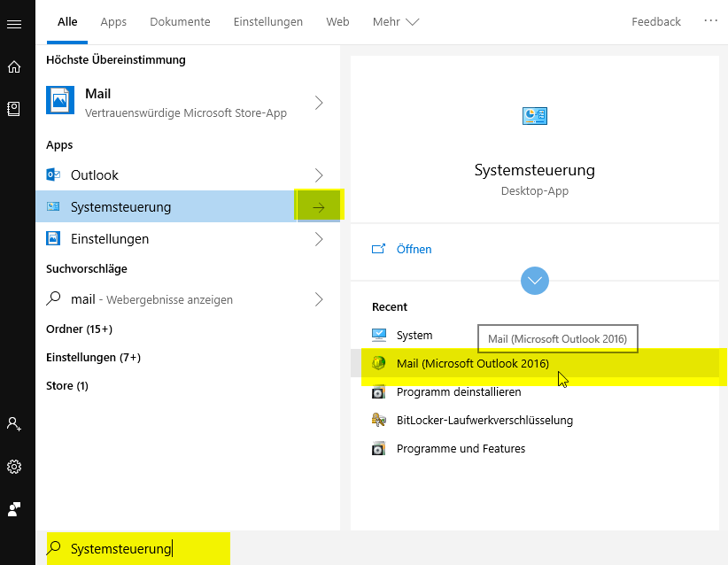728x565 pixels.
Task: Open the Settings gear icon
Action: pos(14,467)
